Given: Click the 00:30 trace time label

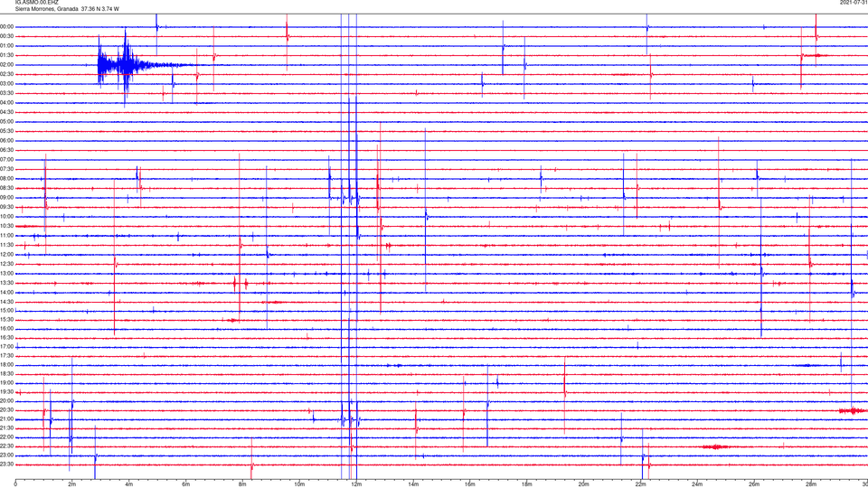Looking at the screenshot, I should tap(6, 36).
